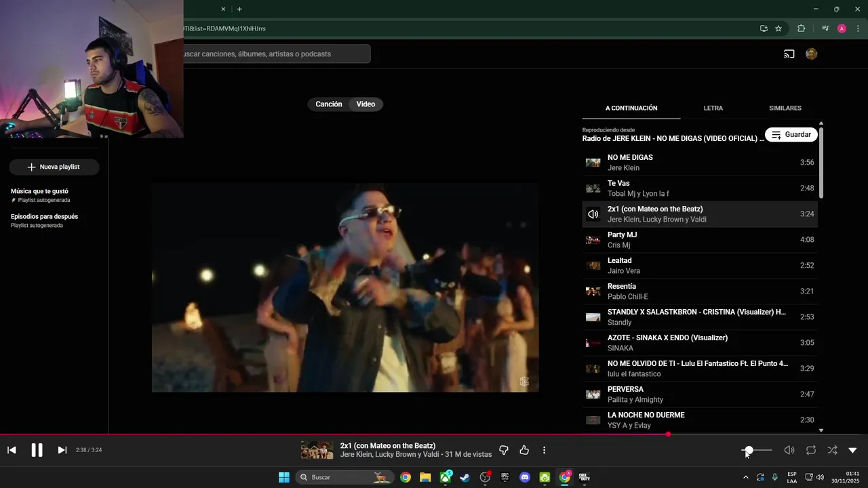Open Discord from the taskbar

pos(524,477)
